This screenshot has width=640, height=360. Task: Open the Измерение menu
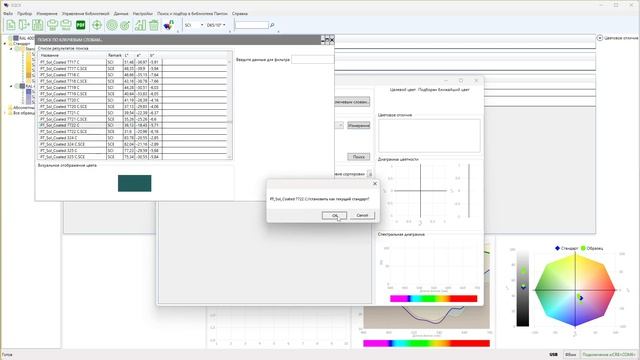click(x=47, y=13)
